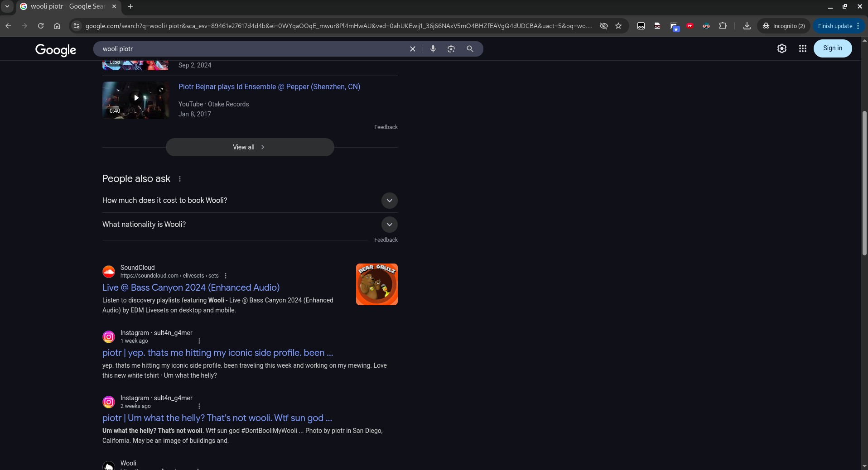Expand "How much does it cost to book Wooli?"
This screenshot has height=470, width=868.
[x=389, y=201]
